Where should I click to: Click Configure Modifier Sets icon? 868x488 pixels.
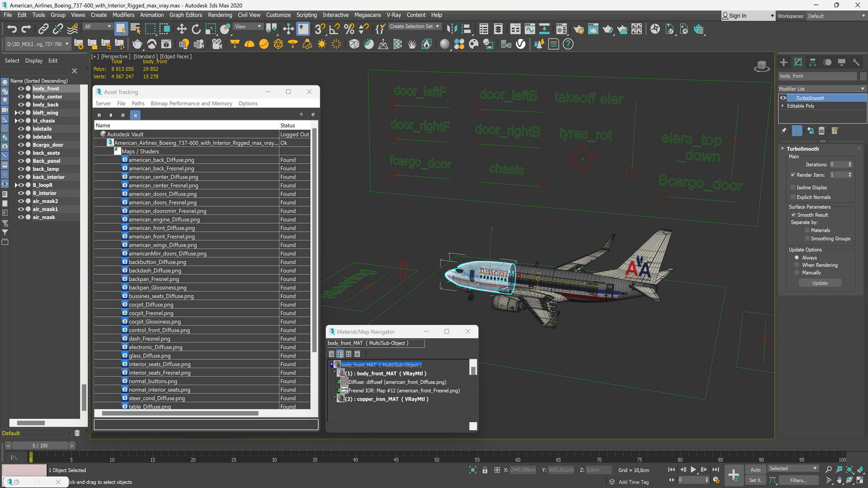tap(835, 131)
